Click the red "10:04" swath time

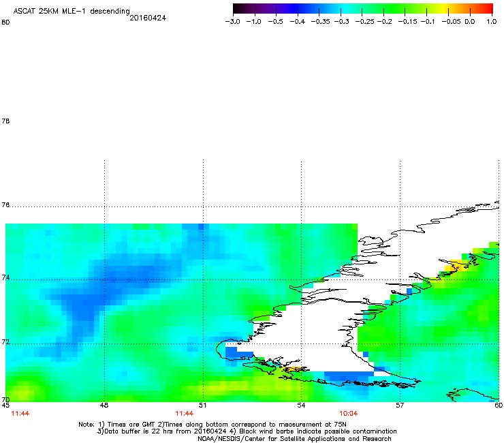pos(349,414)
